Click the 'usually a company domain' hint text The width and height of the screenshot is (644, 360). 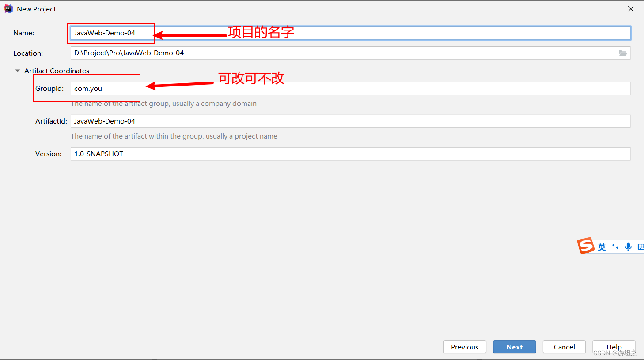coord(214,104)
